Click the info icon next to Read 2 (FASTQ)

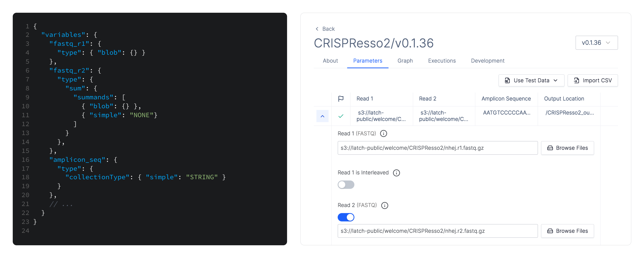(385, 205)
